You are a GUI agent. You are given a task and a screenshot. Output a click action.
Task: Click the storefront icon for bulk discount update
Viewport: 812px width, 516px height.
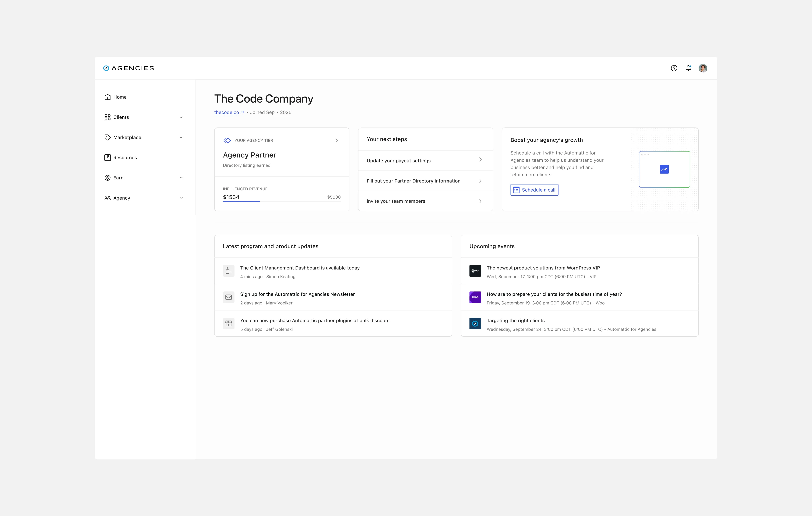tap(228, 323)
